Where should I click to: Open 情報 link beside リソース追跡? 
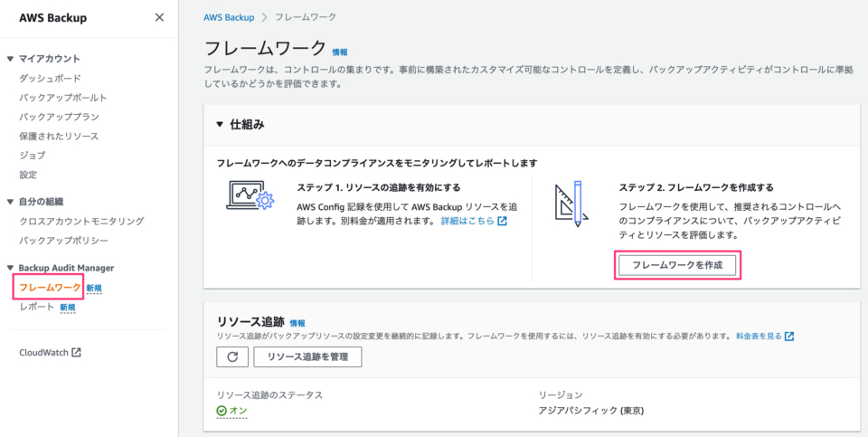[x=297, y=323]
